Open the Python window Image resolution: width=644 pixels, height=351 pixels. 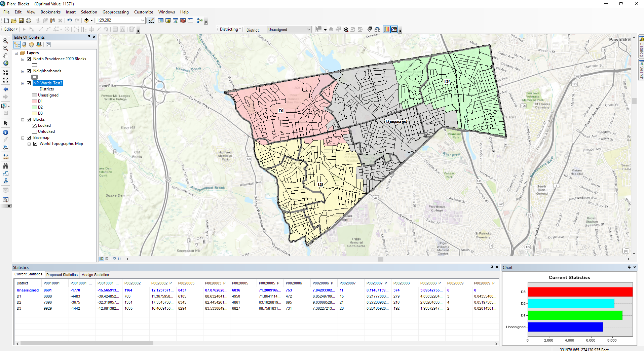tap(190, 21)
